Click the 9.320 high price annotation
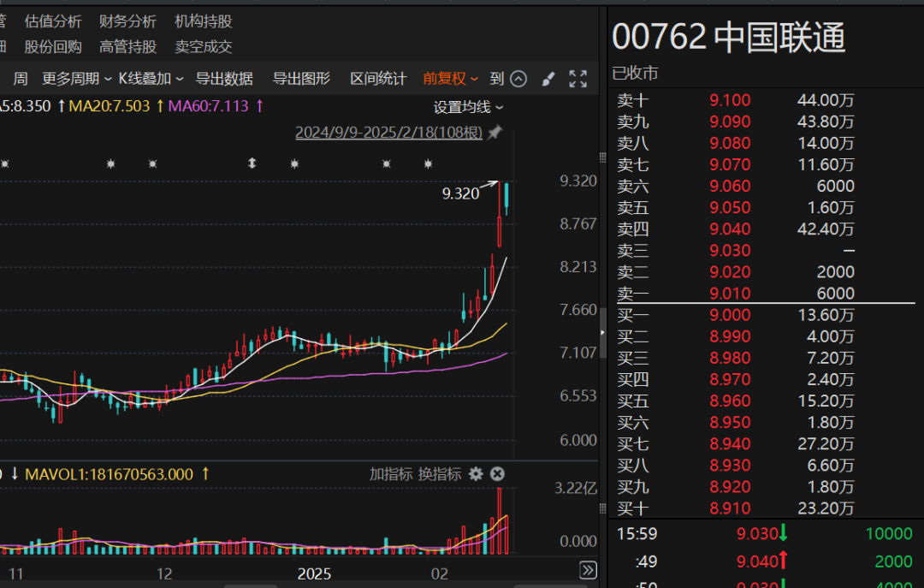This screenshot has width=924, height=588. pos(460,193)
